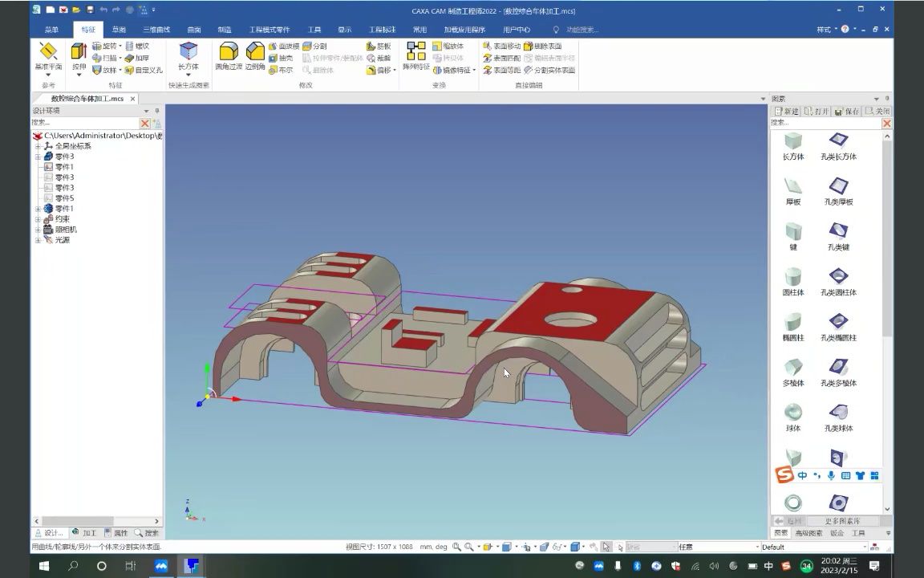924x578 pixels.
Task: Click the 抽壳 shell icon
Action: [x=281, y=58]
